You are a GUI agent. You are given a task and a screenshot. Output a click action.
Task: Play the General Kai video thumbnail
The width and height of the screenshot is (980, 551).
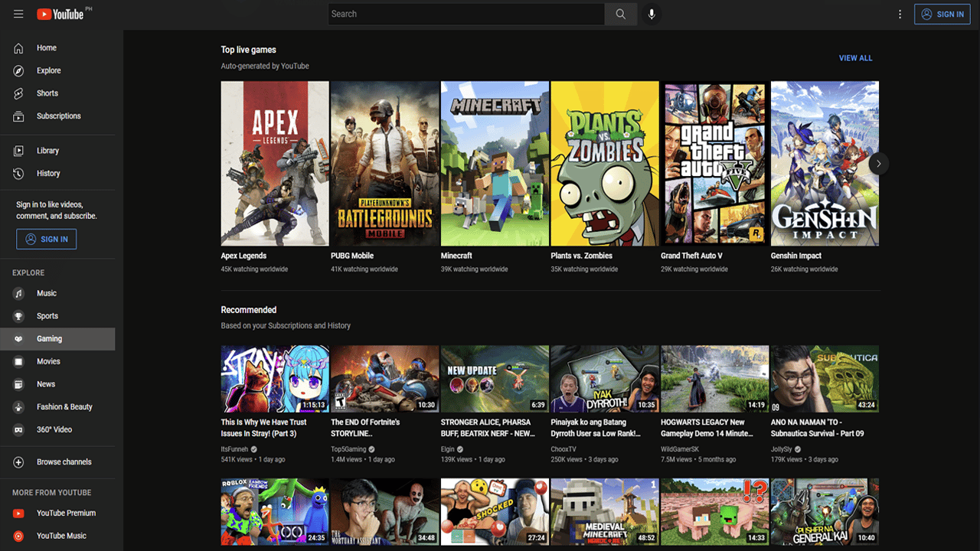coord(825,512)
